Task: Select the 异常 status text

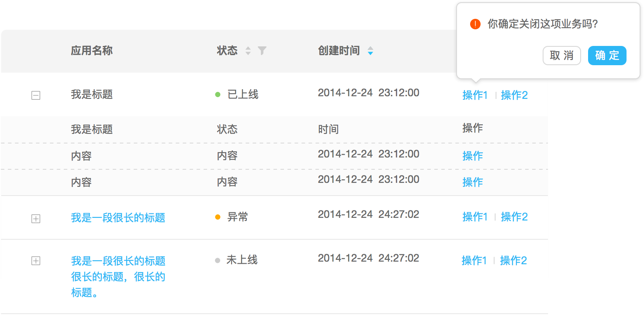Action: click(x=238, y=217)
